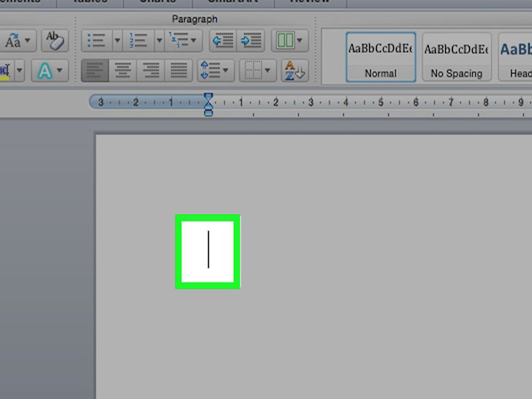Open the numbered list style dropdown
Viewport: 532px width, 399px height.
[x=159, y=41]
